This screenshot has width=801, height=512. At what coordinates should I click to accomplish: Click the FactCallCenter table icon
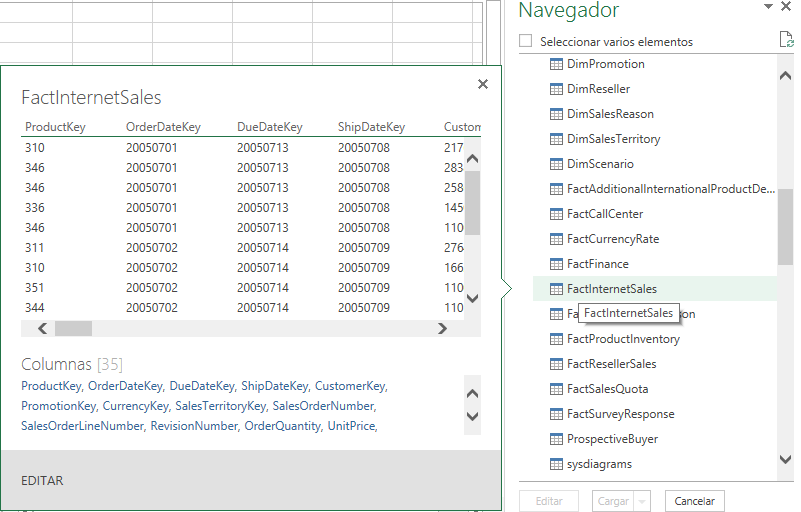pyautogui.click(x=557, y=214)
